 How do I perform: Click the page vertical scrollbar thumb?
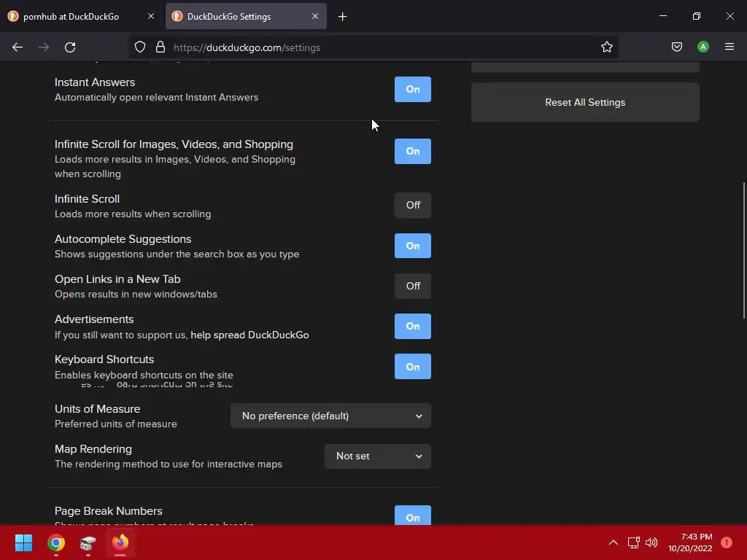click(743, 251)
